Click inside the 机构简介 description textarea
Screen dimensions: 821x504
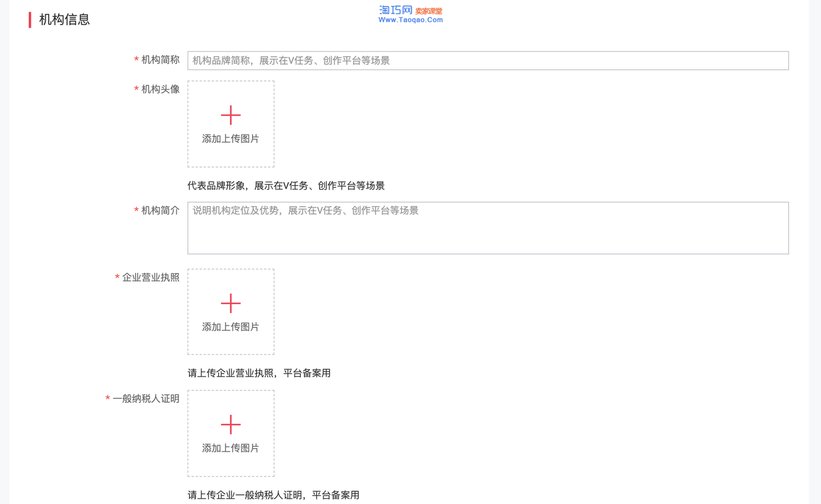pyautogui.click(x=488, y=228)
